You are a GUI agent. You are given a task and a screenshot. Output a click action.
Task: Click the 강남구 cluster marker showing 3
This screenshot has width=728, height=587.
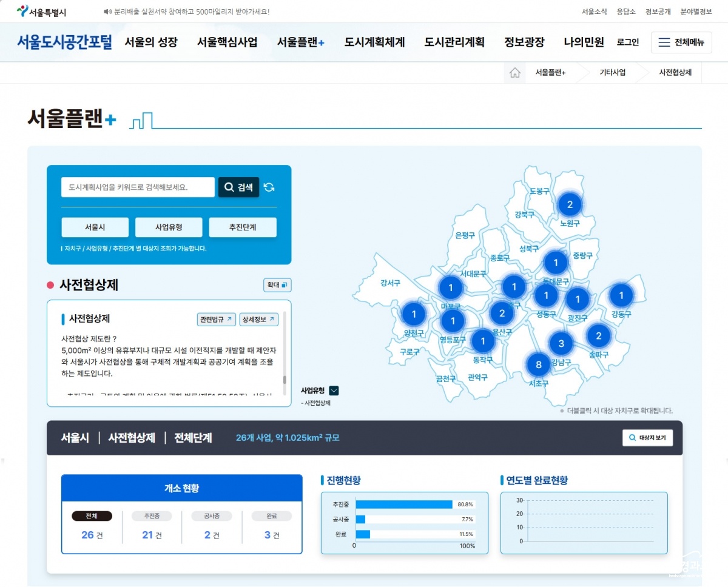point(561,343)
